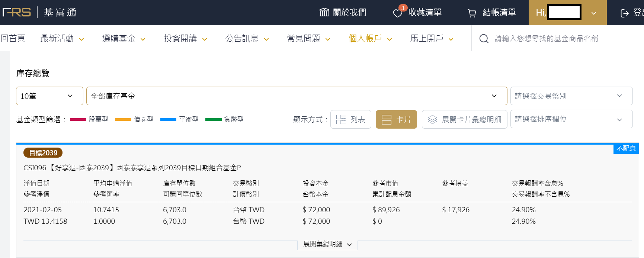Click the FRS 基富通 logo

point(39,12)
